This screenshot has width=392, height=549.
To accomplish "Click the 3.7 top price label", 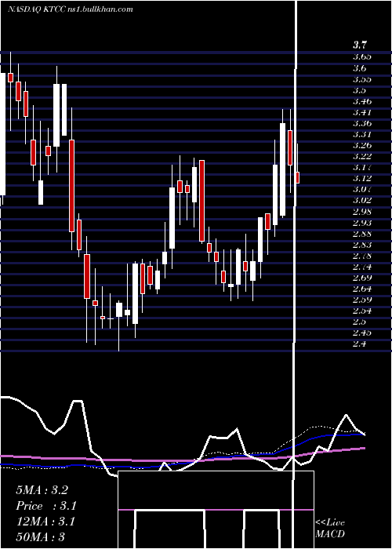I will pos(359,45).
